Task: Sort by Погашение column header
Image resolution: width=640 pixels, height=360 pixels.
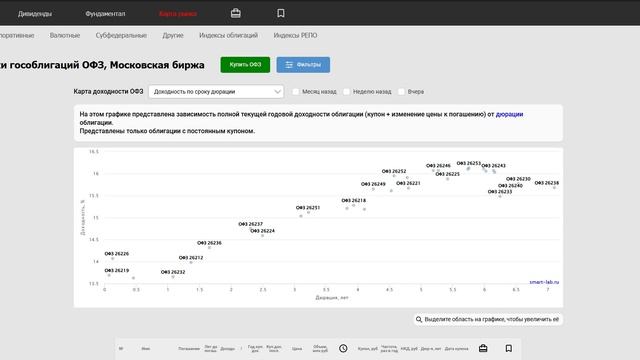Action: click(x=189, y=349)
